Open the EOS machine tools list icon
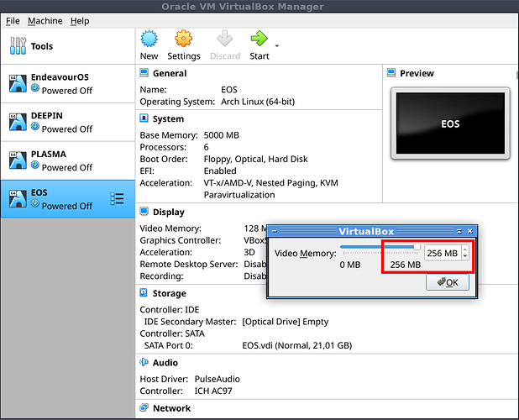 coord(118,199)
